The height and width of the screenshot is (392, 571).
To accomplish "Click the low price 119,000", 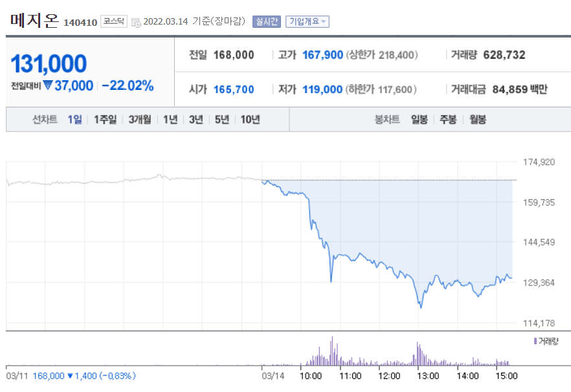I will 322,89.
